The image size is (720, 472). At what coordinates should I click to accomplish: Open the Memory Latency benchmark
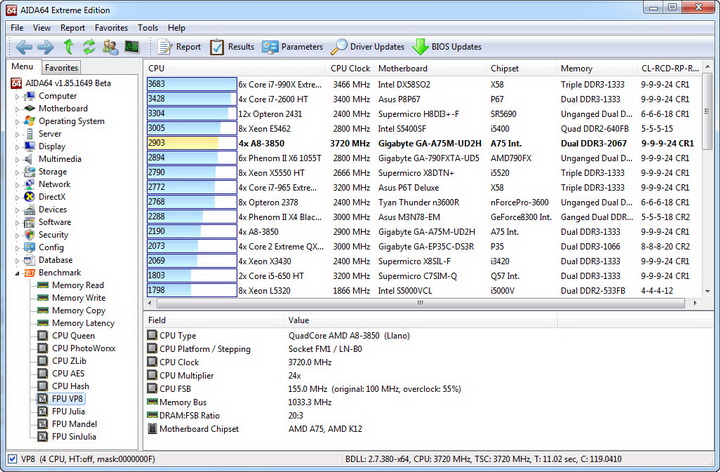(x=83, y=323)
